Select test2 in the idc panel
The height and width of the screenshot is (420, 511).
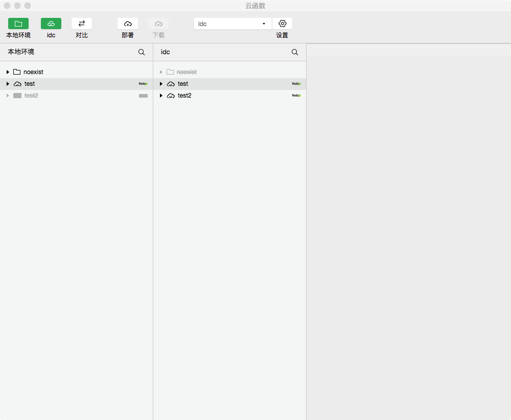click(x=184, y=96)
